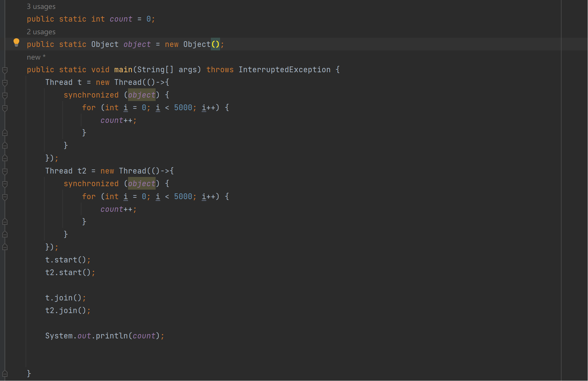Click highlighted 'object' in second synchronized statement
This screenshot has width=588, height=381.
[x=142, y=184]
